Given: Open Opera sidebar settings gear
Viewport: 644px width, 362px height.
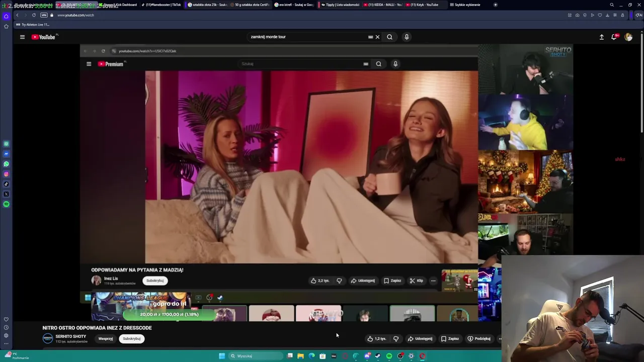Looking at the screenshot, I should 6,335.
